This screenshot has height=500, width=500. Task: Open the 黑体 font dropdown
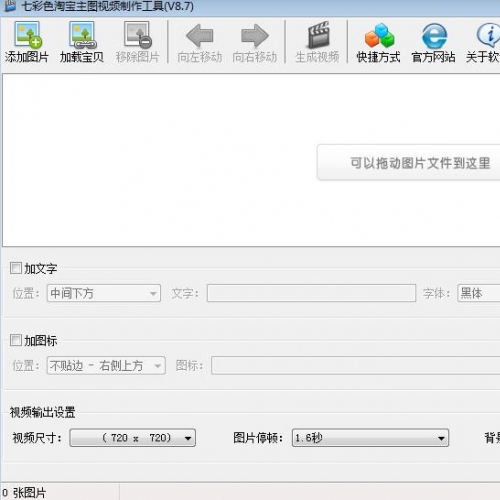pyautogui.click(x=479, y=293)
